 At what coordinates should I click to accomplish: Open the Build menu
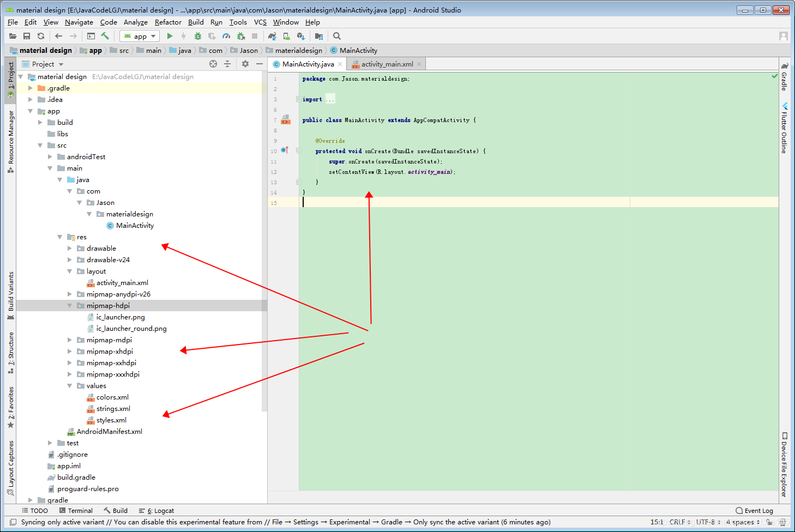(196, 22)
